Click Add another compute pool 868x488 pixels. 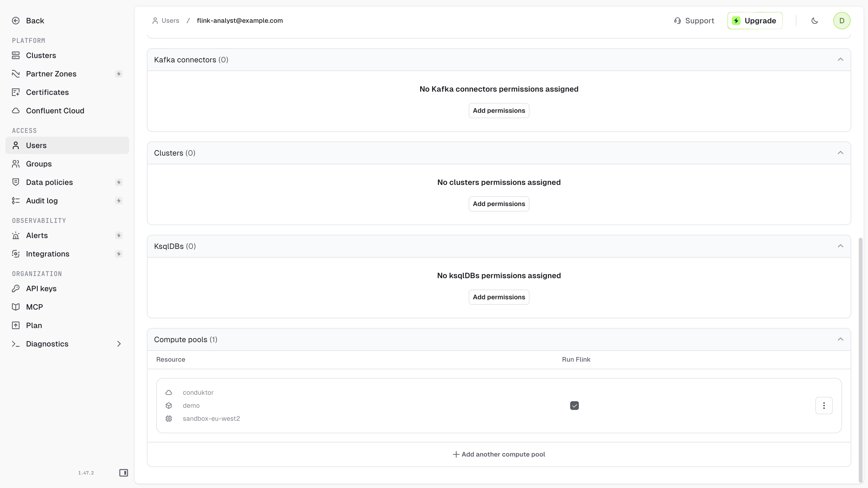tap(499, 455)
